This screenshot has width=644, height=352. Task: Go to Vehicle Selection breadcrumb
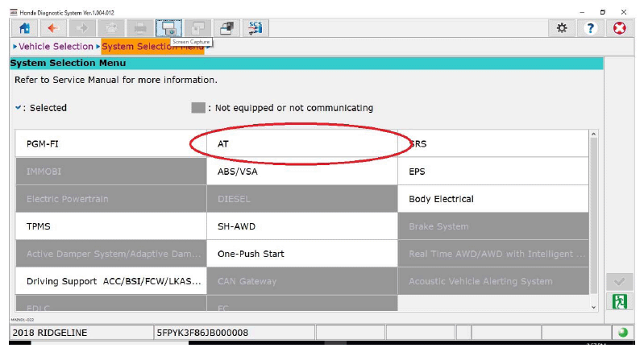click(x=56, y=47)
